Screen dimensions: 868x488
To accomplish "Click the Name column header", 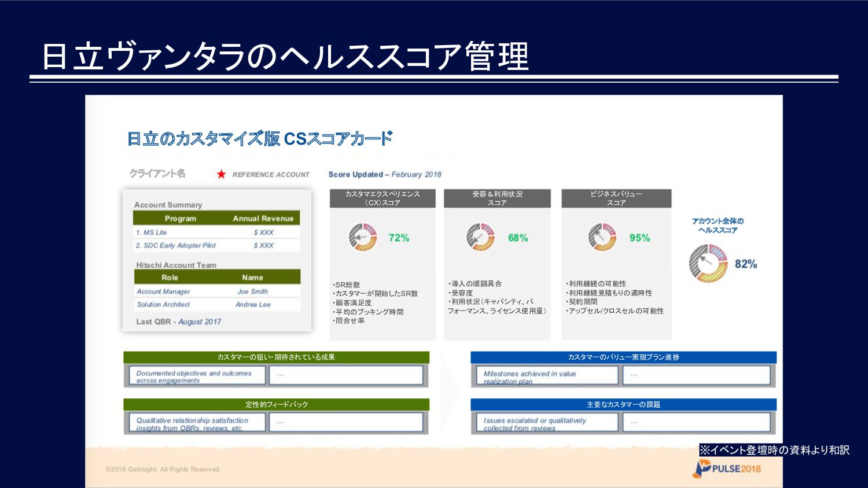I will point(252,278).
